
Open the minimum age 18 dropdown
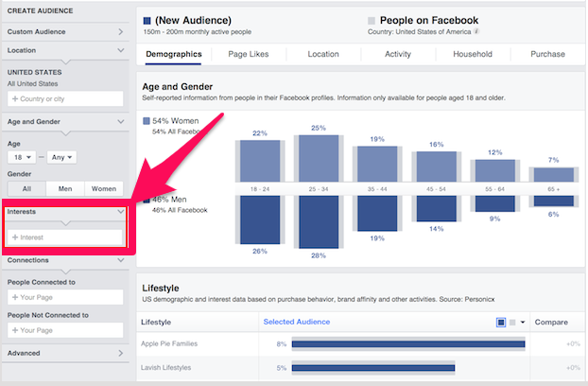22,157
